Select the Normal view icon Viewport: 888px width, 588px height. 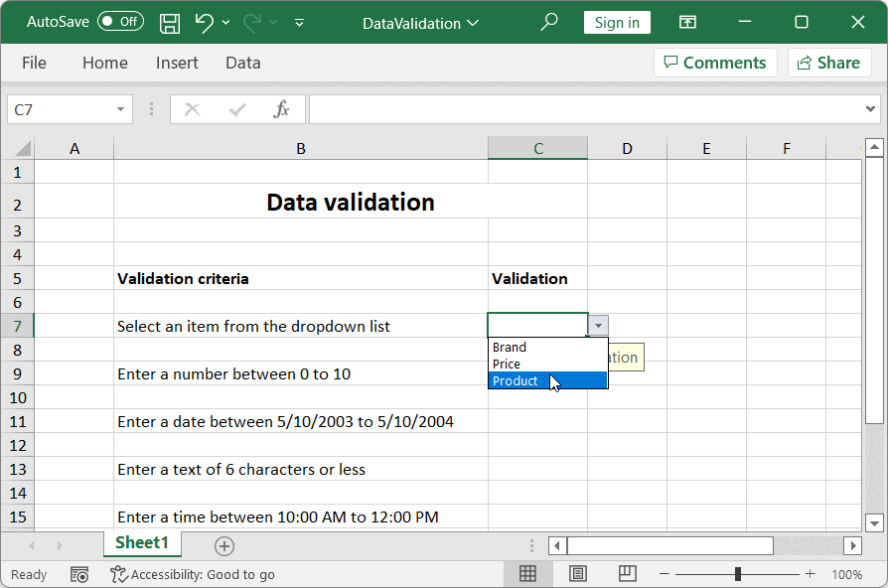tap(527, 573)
